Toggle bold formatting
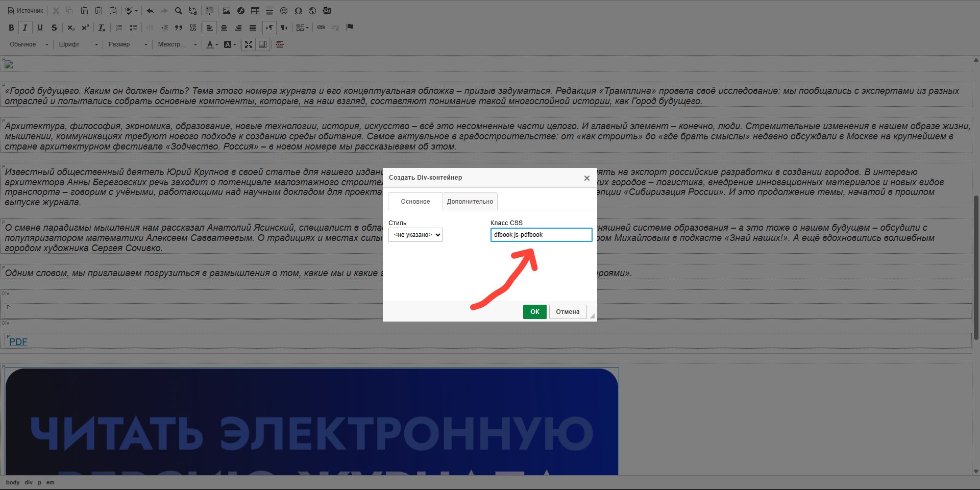The height and width of the screenshot is (490, 980). tap(11, 28)
